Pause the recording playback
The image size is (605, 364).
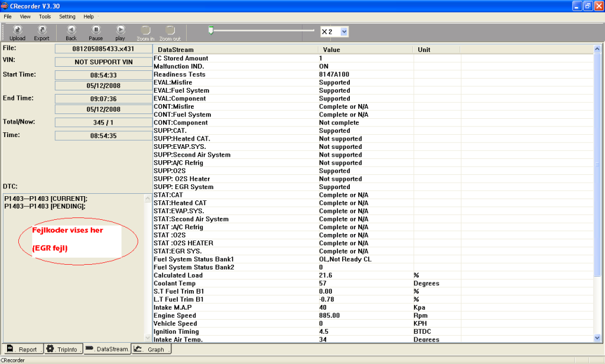click(96, 32)
